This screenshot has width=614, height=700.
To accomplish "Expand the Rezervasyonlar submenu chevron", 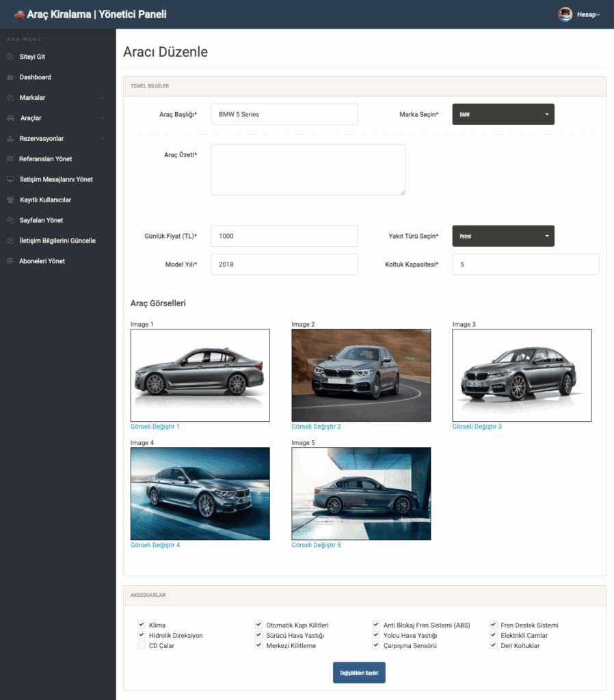I will pos(103,139).
